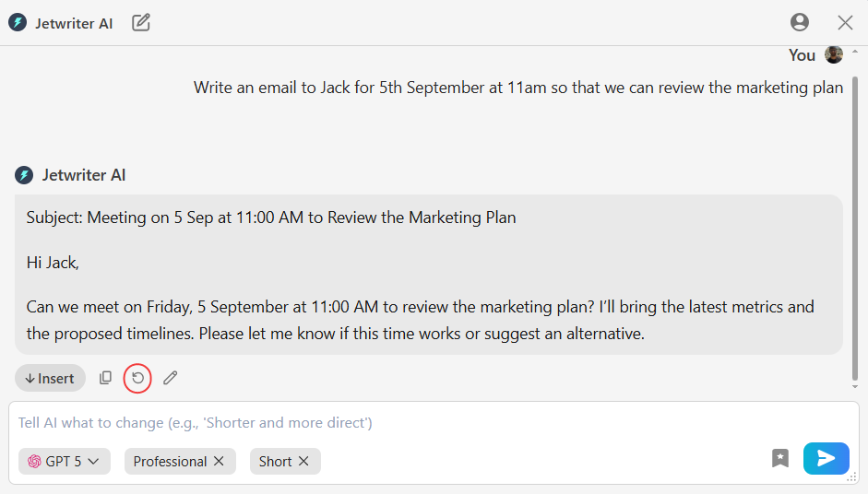Open the user account profile icon
The image size is (868, 494).
click(x=800, y=23)
